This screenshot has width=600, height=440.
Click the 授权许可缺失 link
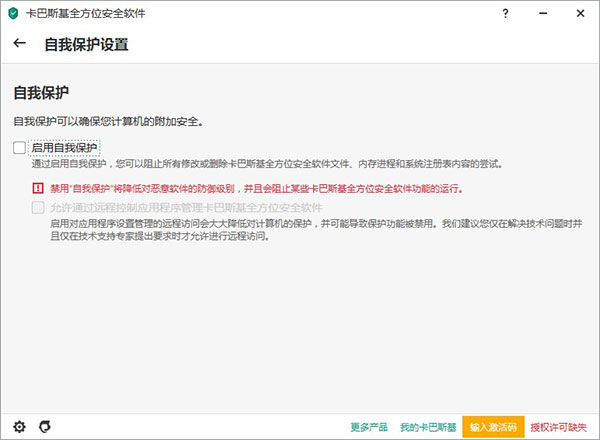click(x=560, y=427)
